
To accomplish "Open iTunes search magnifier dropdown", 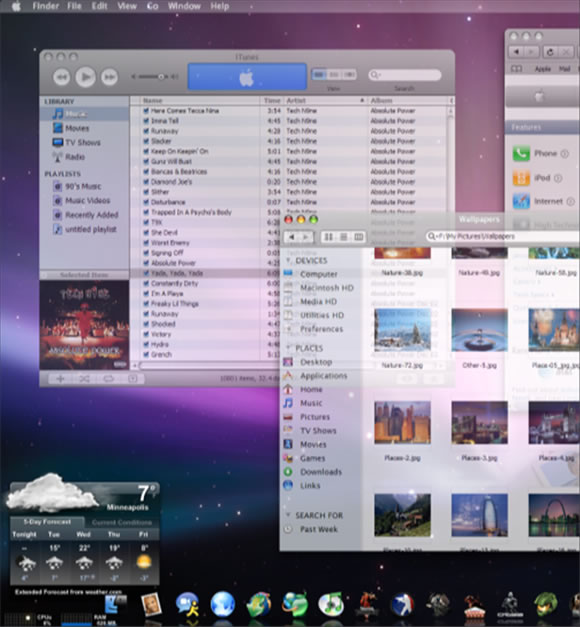I will [375, 75].
